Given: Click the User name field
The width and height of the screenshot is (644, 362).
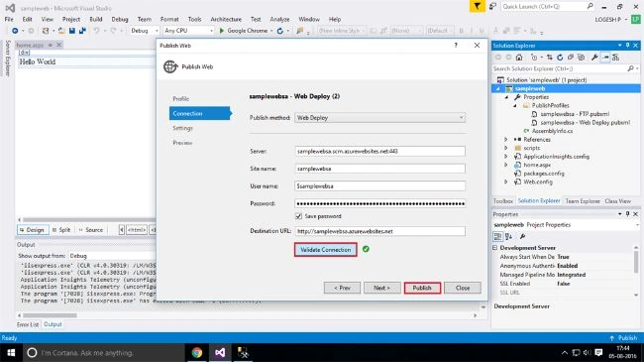Looking at the screenshot, I should pos(379,185).
